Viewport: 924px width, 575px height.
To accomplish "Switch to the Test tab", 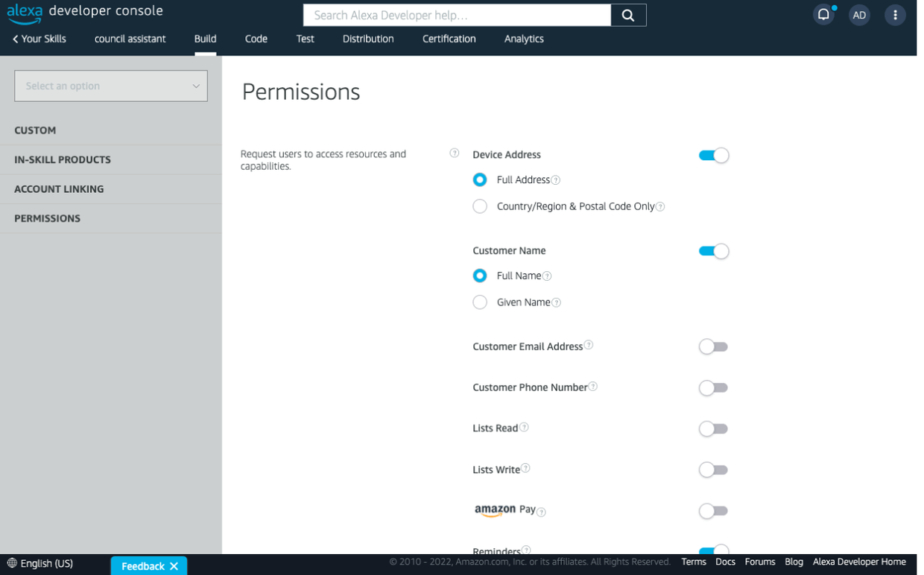I will (306, 39).
